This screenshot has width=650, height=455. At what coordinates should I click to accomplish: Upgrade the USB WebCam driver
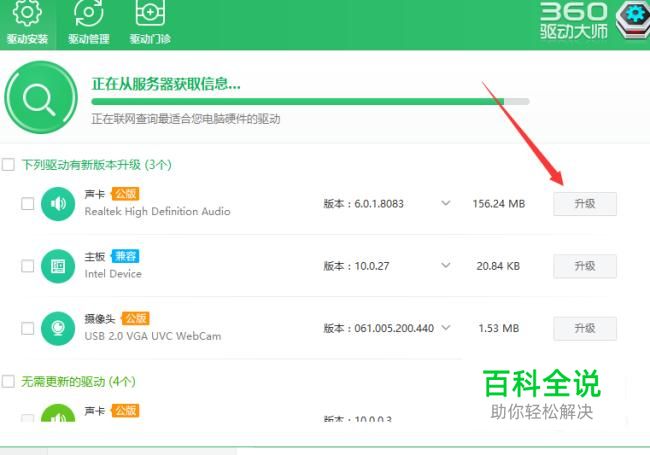coord(585,329)
